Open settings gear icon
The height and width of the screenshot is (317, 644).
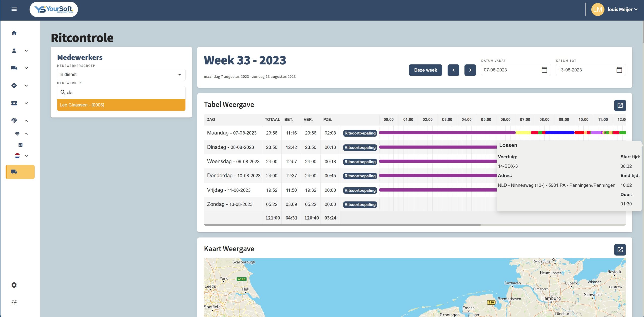pyautogui.click(x=14, y=285)
